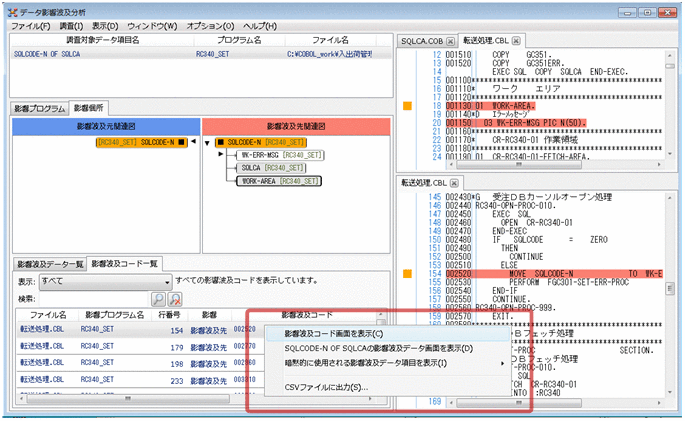Screen dimensions: 685x421
Task: Select SQLCODE-N node in 影響波及先関連図
Action: (x=261, y=142)
